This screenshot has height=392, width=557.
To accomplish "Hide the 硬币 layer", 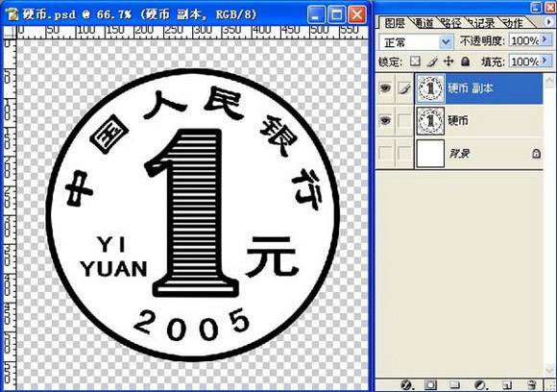I will coord(385,121).
